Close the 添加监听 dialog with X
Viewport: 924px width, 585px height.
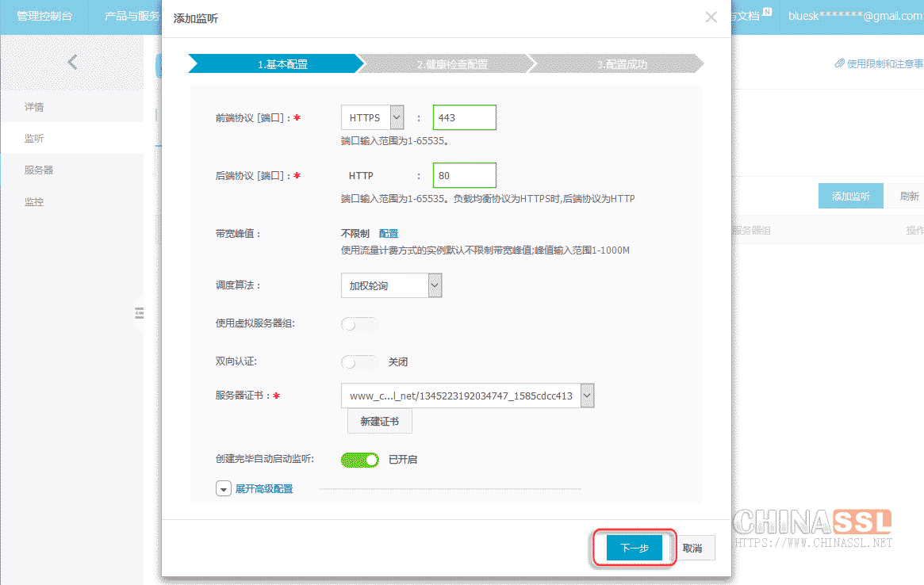point(711,17)
